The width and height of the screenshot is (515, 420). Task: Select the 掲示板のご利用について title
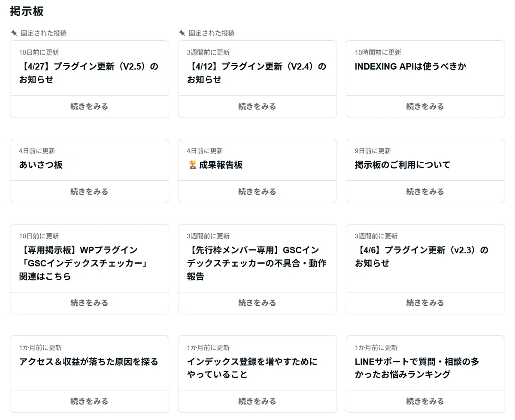point(403,165)
